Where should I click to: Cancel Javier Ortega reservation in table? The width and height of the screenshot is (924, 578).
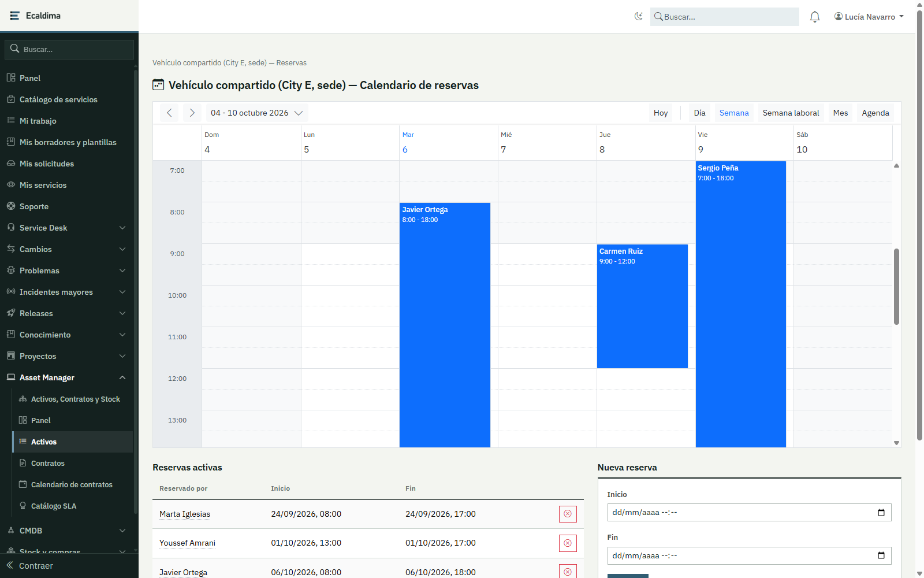pyautogui.click(x=568, y=571)
